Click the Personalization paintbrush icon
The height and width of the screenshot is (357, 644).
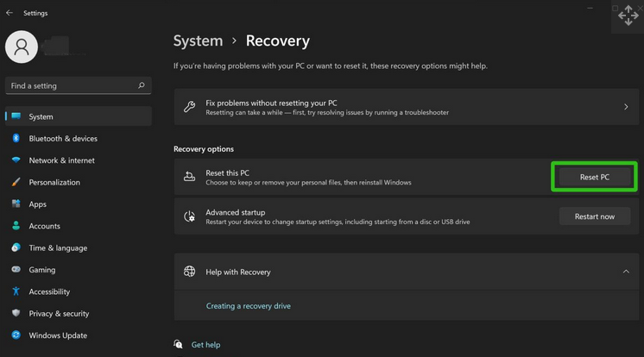click(x=16, y=182)
